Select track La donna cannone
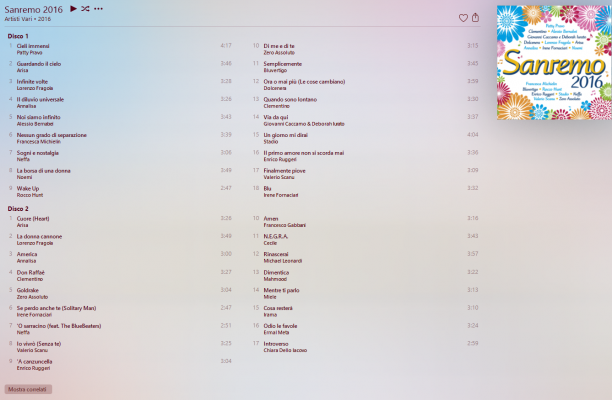The image size is (612, 400). pyautogui.click(x=39, y=236)
